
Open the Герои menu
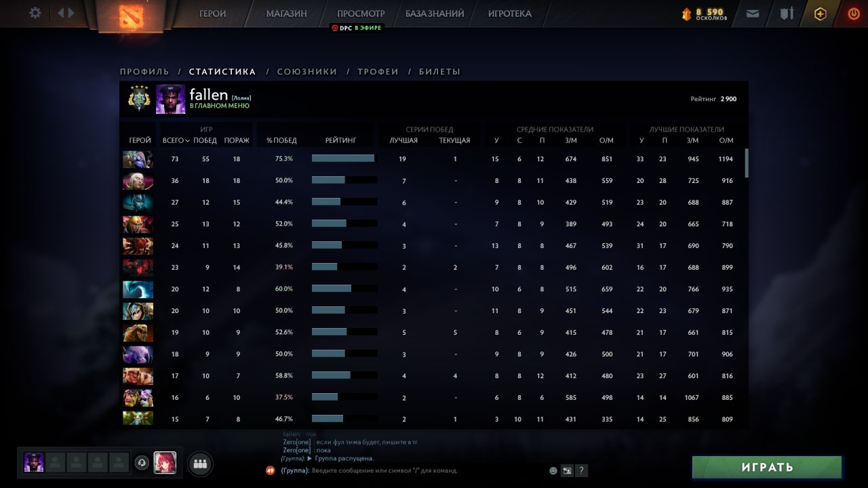212,14
